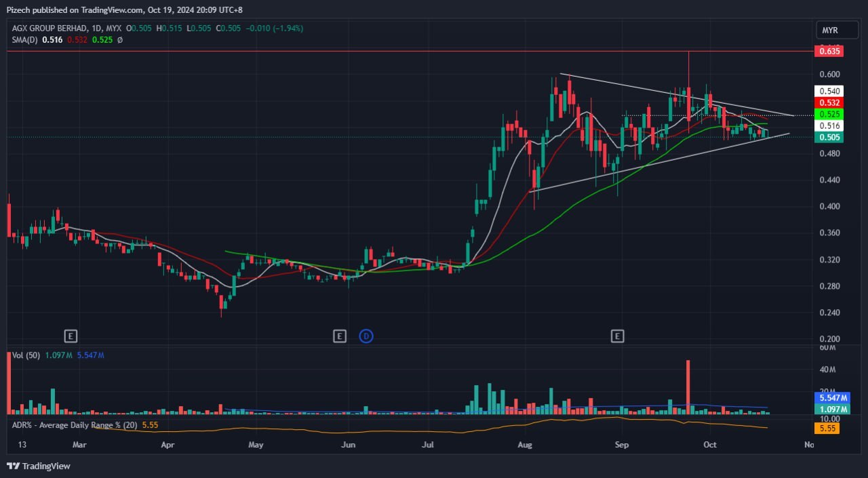Click the E earnings marker near September
The height and width of the screenshot is (478, 868).
617,336
